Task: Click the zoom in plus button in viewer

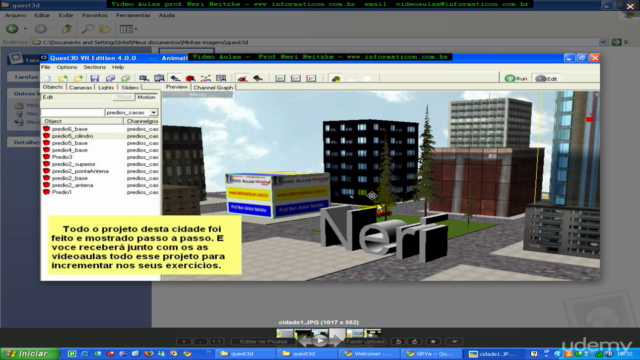Action: point(184,341)
